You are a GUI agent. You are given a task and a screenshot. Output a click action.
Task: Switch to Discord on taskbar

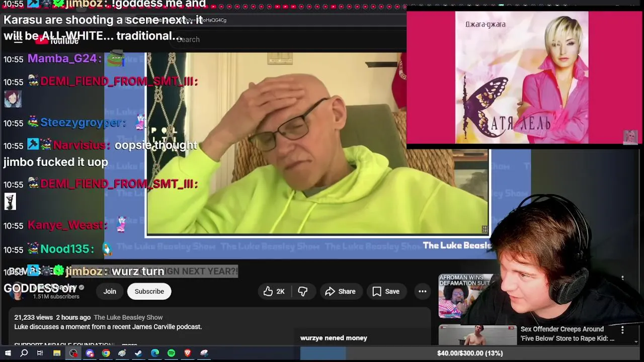pos(90,353)
